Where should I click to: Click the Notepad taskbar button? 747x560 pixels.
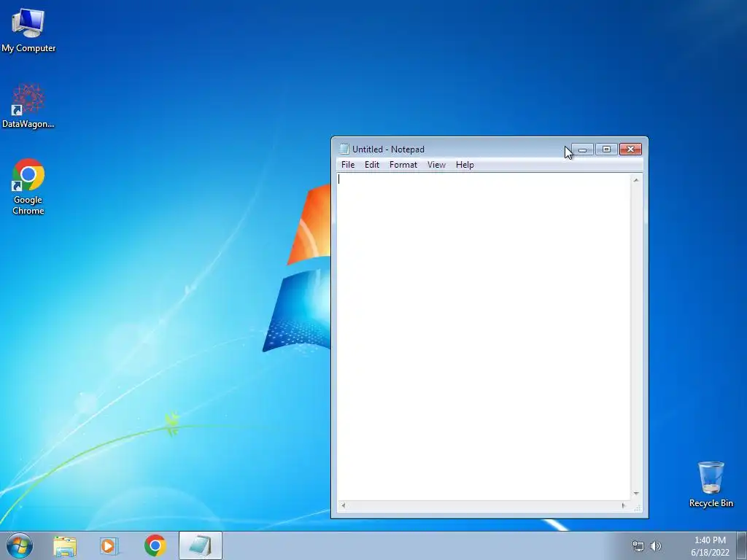(x=201, y=545)
